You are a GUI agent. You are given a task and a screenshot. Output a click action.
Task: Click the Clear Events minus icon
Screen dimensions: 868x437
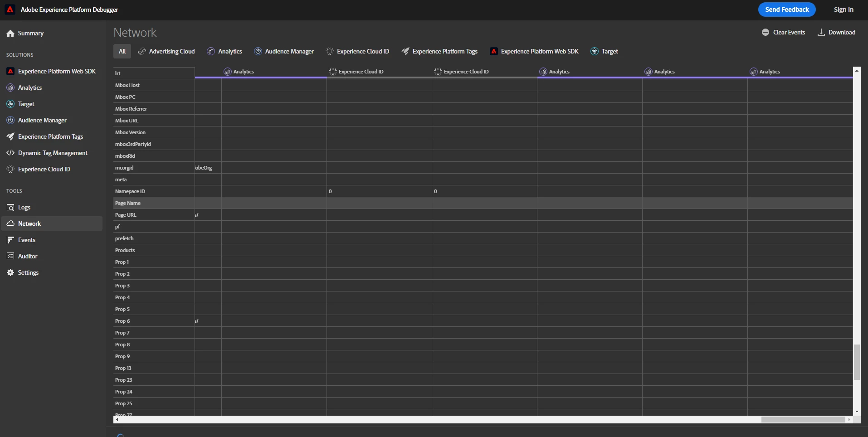[766, 33]
